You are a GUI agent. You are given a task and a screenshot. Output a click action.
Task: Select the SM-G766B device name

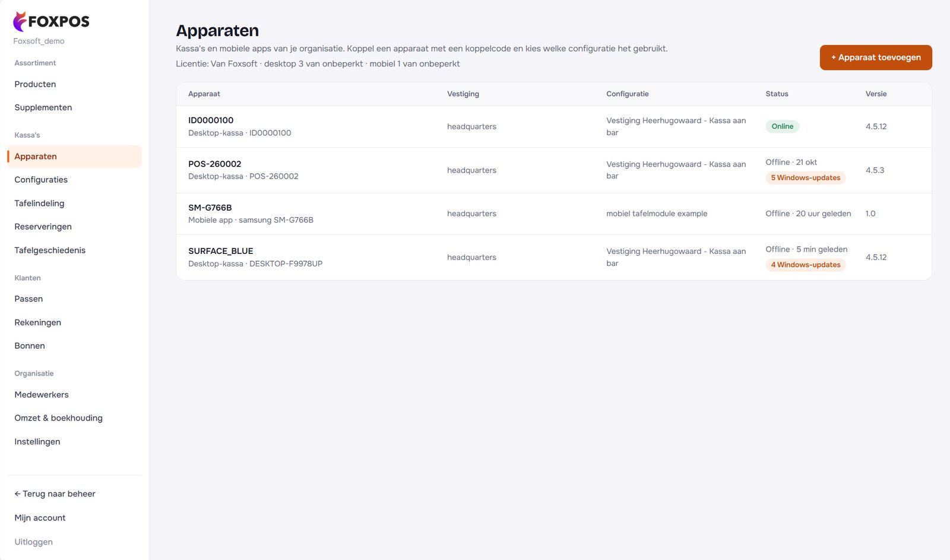click(210, 208)
